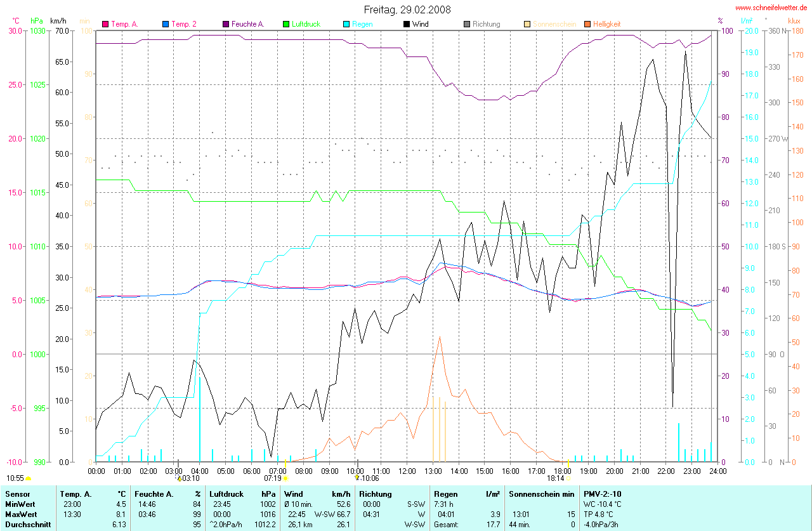Click the maximum temperature time 13:30
The width and height of the screenshot is (812, 531).
click(72, 514)
